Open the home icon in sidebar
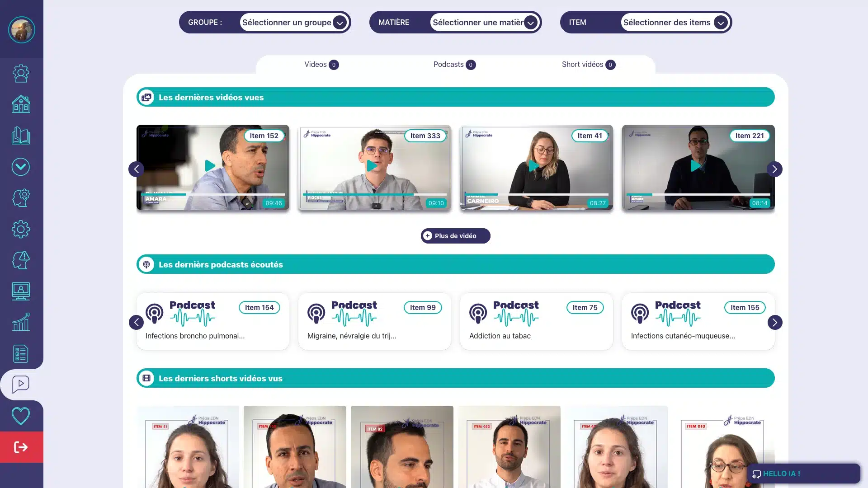 point(21,104)
